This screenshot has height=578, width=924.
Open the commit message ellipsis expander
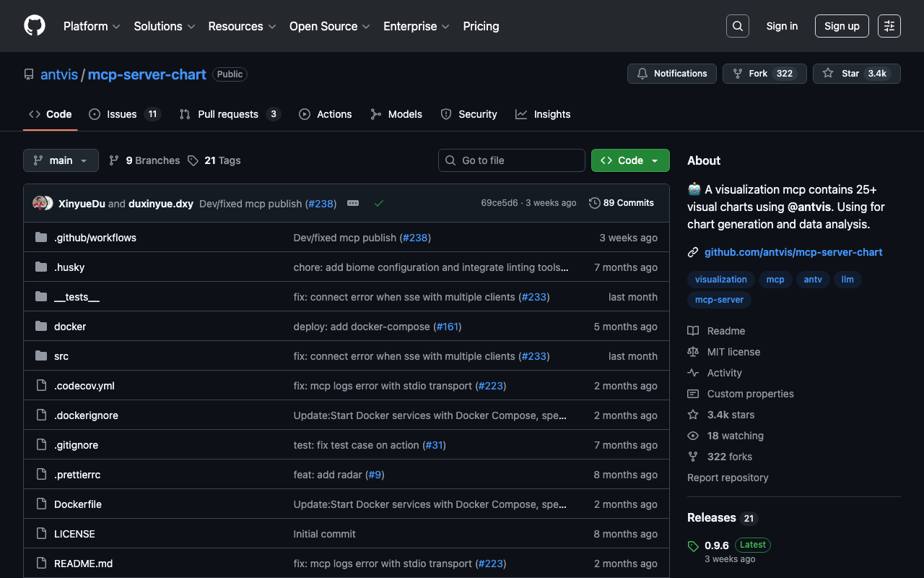(353, 204)
